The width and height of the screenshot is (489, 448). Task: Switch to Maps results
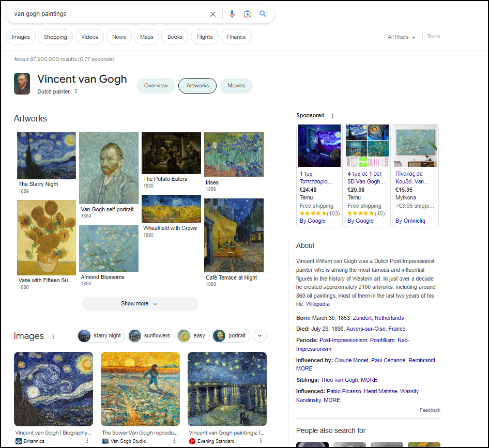tap(147, 37)
